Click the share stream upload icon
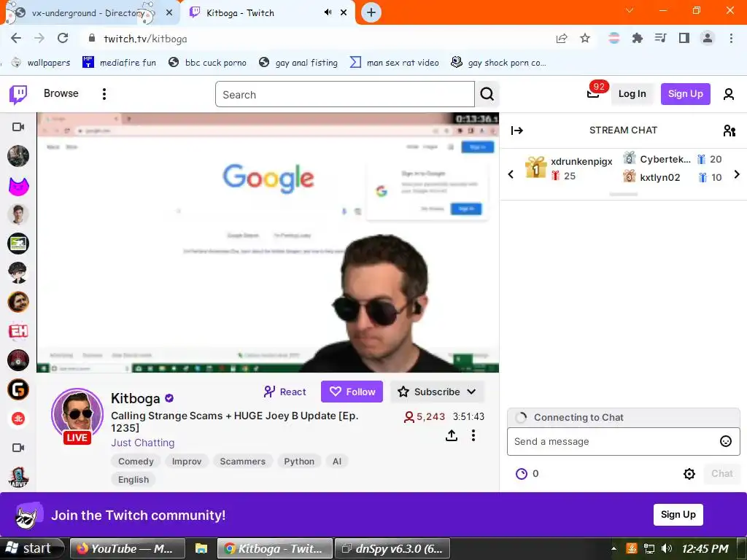 [x=451, y=435]
